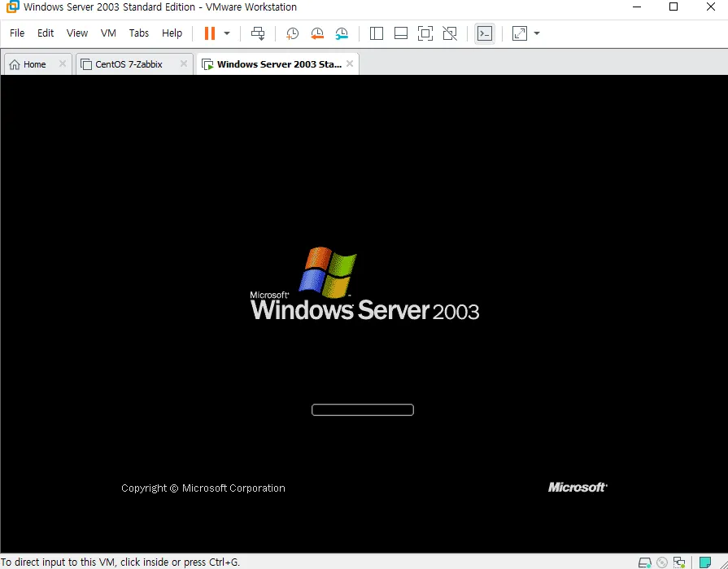This screenshot has width=728, height=569.
Task: Open the Tabs menu
Action: pyautogui.click(x=139, y=33)
